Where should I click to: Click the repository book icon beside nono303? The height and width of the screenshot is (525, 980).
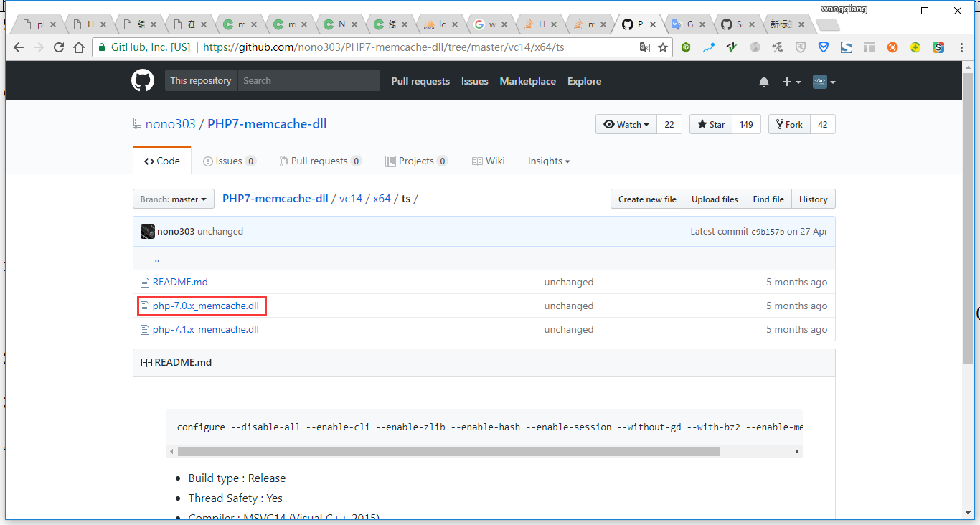137,124
